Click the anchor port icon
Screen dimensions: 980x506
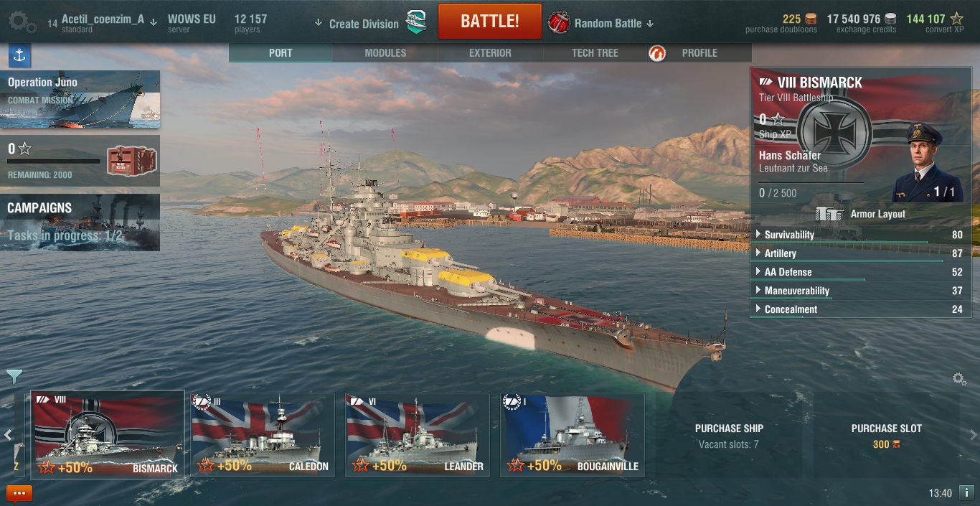[x=19, y=55]
